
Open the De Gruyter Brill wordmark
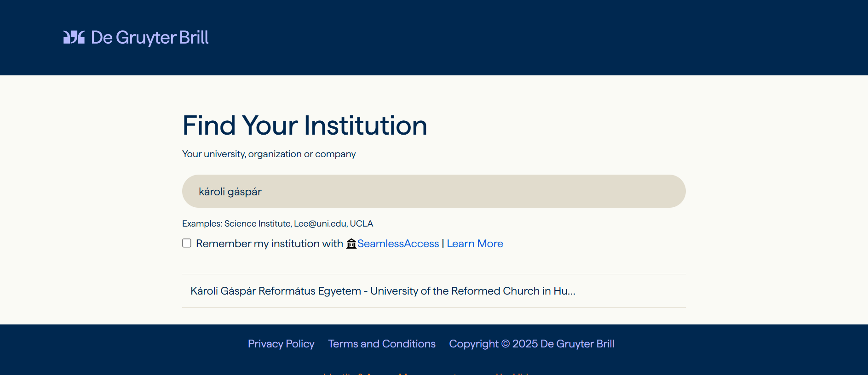coord(149,37)
